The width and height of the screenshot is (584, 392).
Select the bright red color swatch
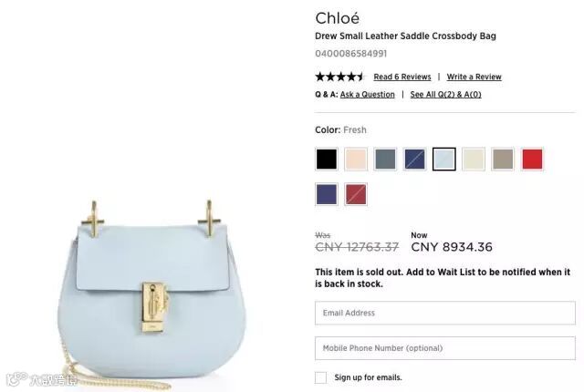click(x=532, y=160)
